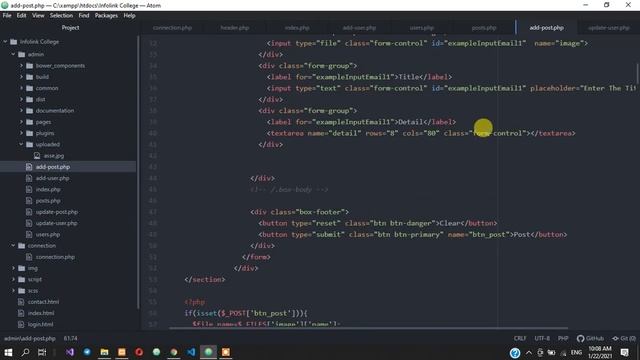Click the image file icon beside the .jpg file
Screen dimensions: 640x360
point(37,156)
